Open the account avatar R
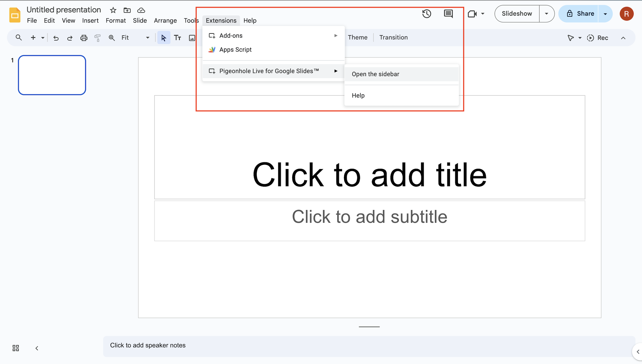Screen dimensions: 642x364 626,14
